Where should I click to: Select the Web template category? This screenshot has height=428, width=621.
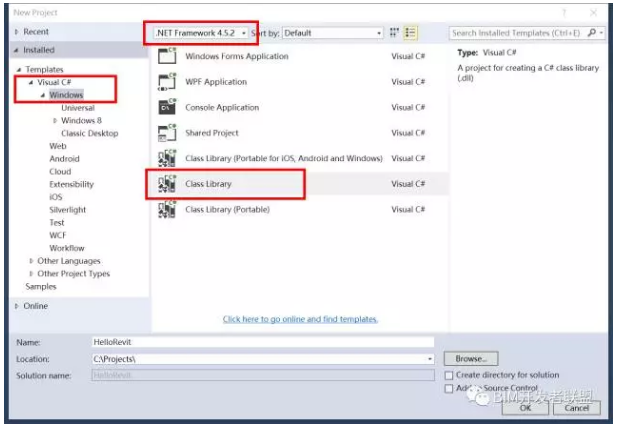pos(58,146)
